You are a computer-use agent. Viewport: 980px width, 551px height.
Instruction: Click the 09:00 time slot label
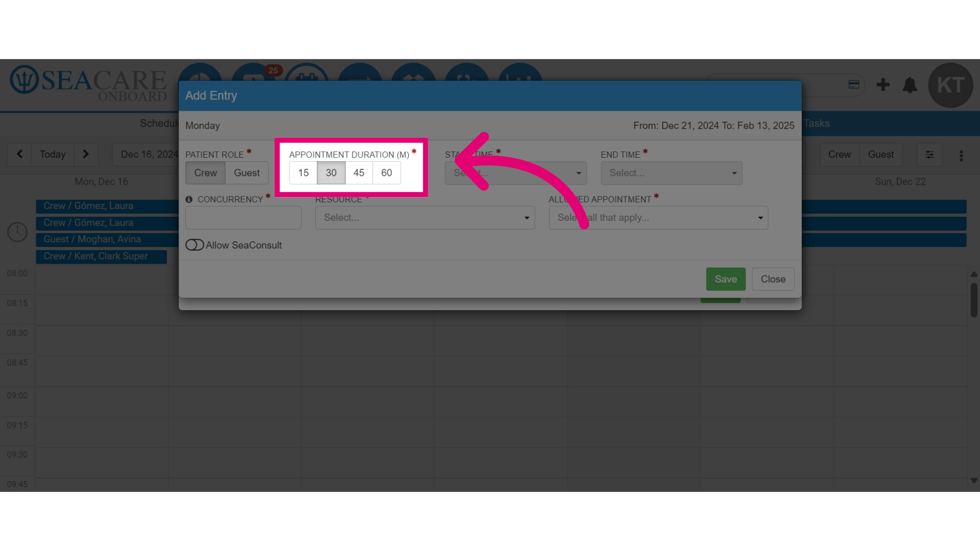click(17, 395)
